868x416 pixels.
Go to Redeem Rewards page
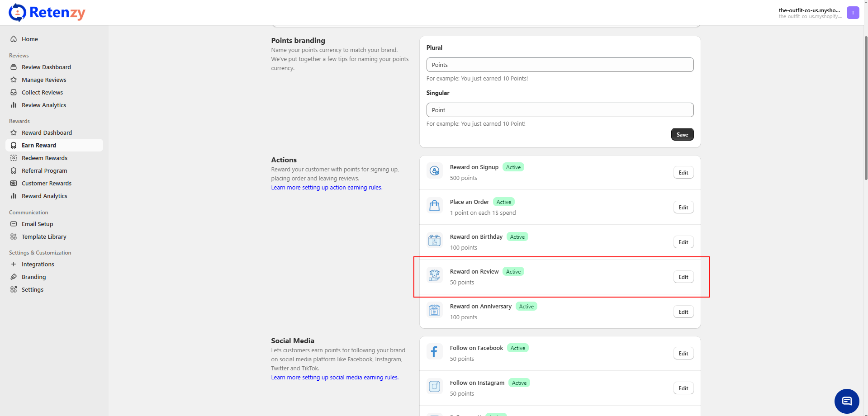[44, 158]
